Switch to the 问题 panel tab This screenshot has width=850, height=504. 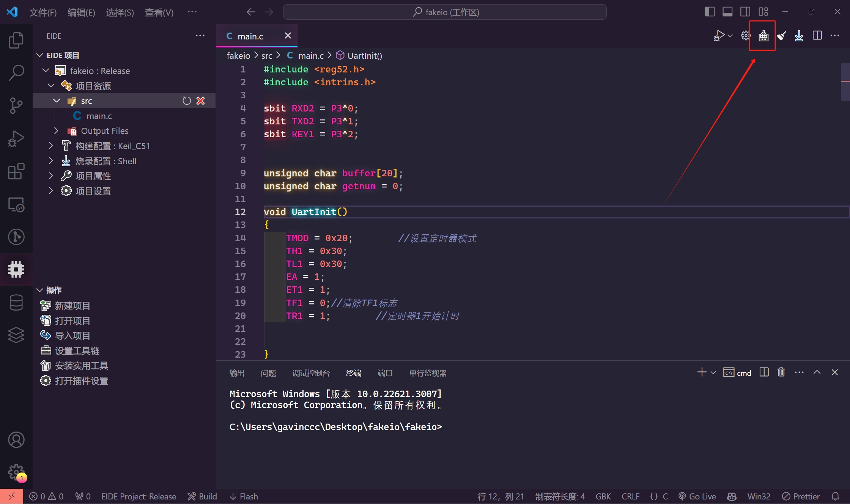(268, 373)
